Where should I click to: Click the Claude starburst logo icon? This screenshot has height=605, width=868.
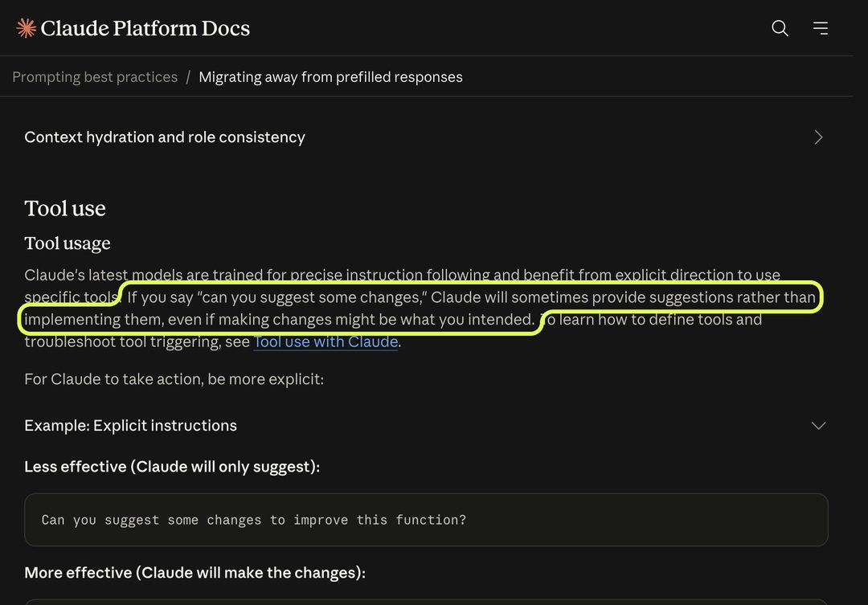point(26,27)
